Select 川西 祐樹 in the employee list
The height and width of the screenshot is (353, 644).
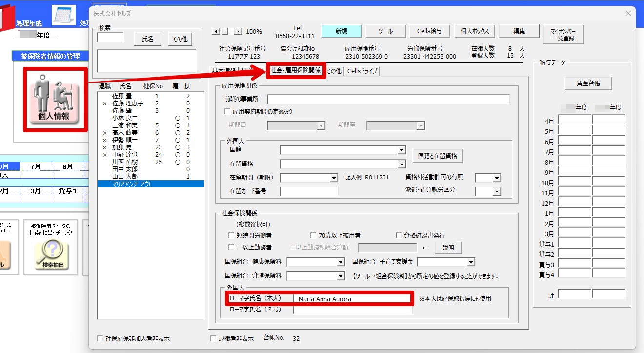tap(150, 162)
